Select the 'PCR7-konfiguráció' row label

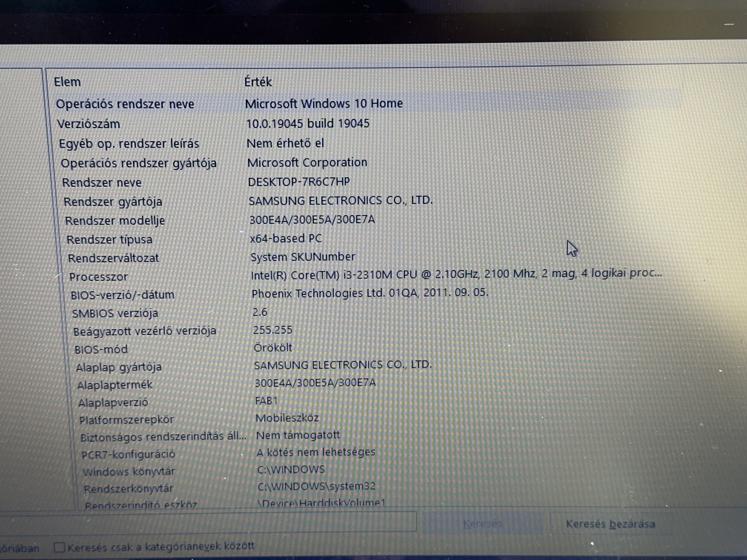128,455
